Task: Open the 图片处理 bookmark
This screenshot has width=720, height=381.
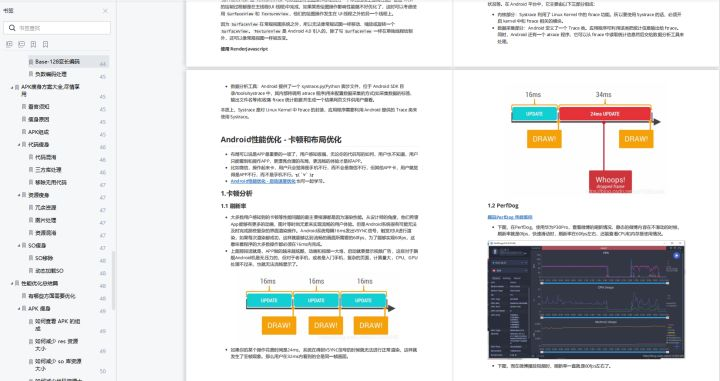Action: pos(45,220)
